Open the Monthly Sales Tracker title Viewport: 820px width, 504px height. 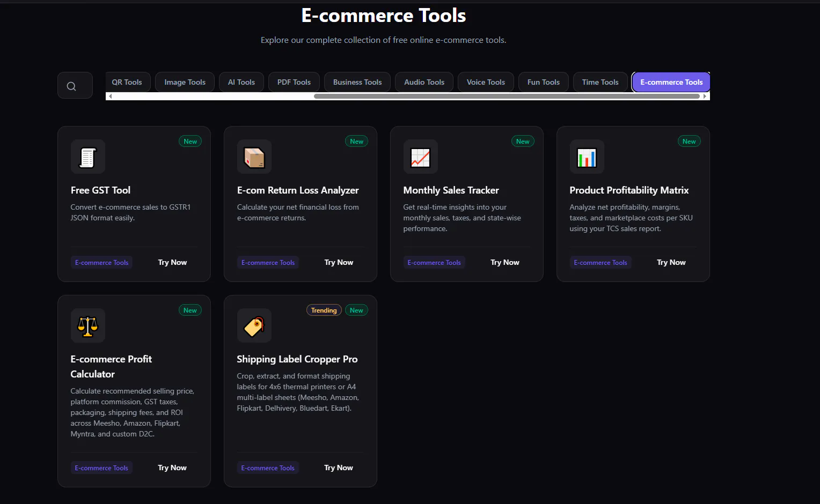click(x=451, y=190)
